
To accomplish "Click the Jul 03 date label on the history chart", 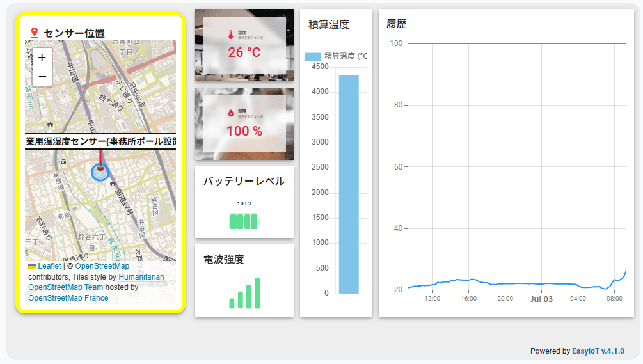I will click(x=541, y=299).
